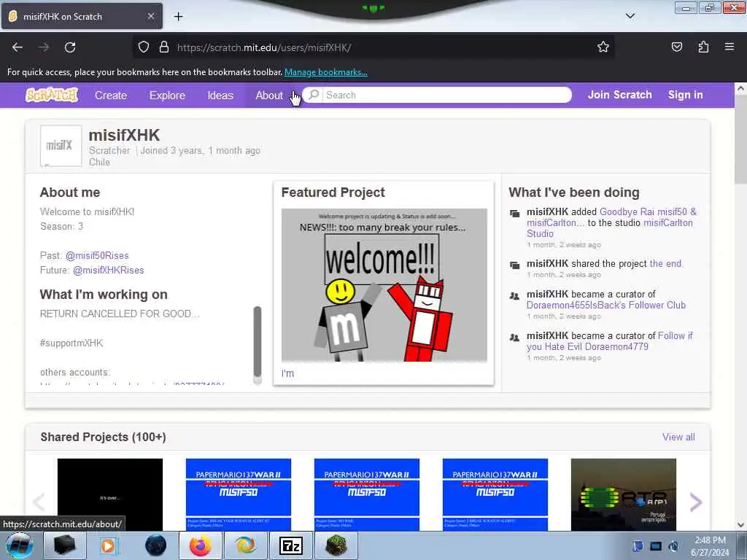The image size is (747, 560).
Task: Open the project link the end.
Action: [x=665, y=263]
